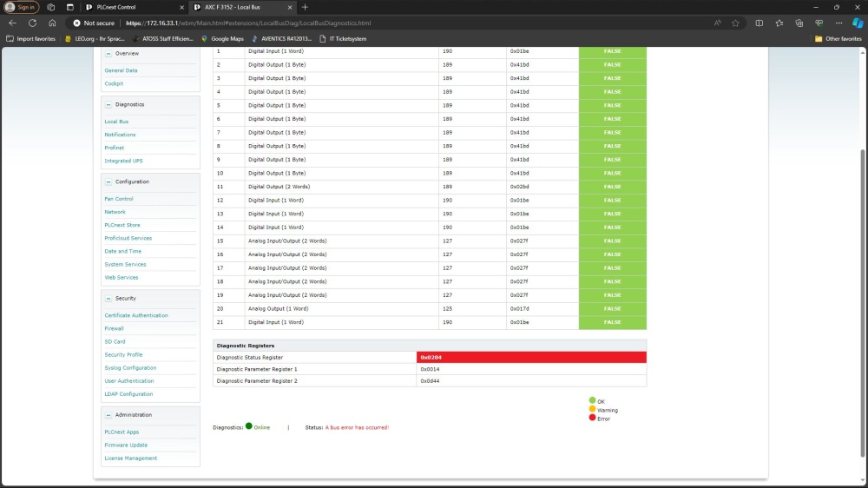Collapse the Security sidebar section
Image resolution: width=868 pixels, height=488 pixels.
pyautogui.click(x=108, y=298)
